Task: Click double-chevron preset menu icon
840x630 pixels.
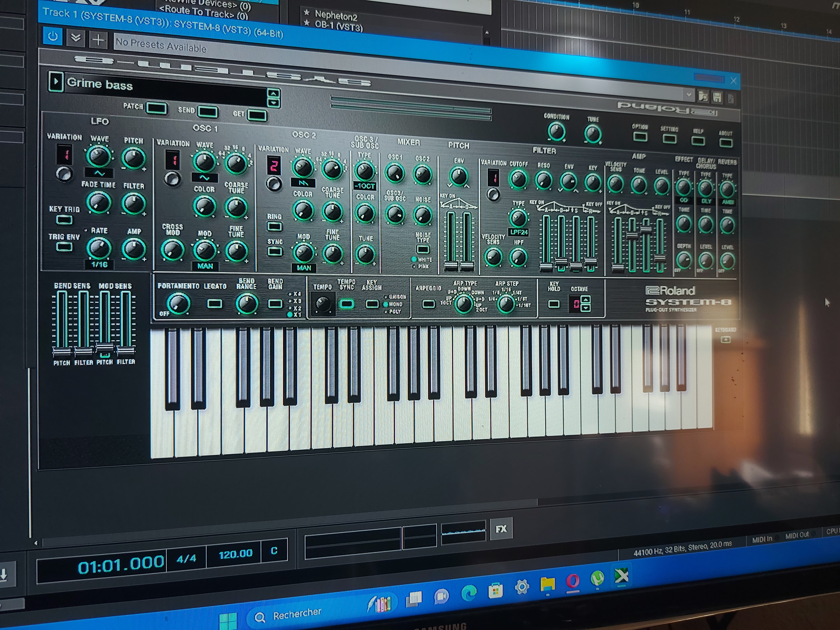Action: click(x=76, y=38)
